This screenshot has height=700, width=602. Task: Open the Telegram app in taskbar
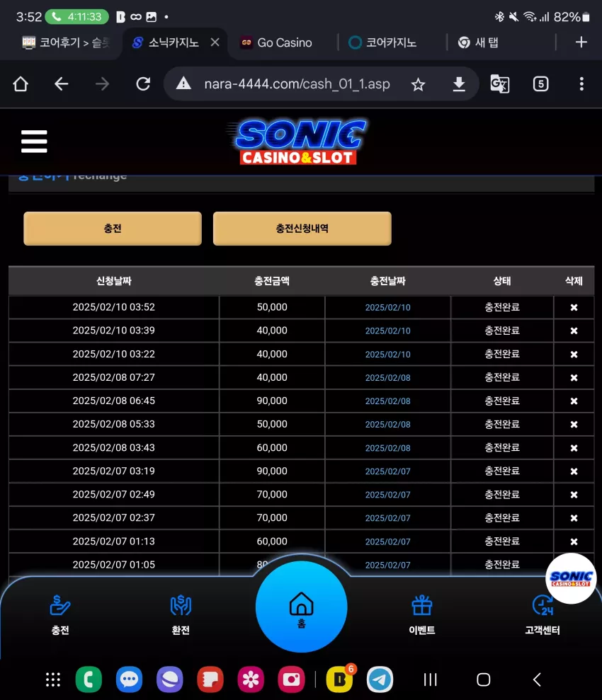pyautogui.click(x=380, y=679)
